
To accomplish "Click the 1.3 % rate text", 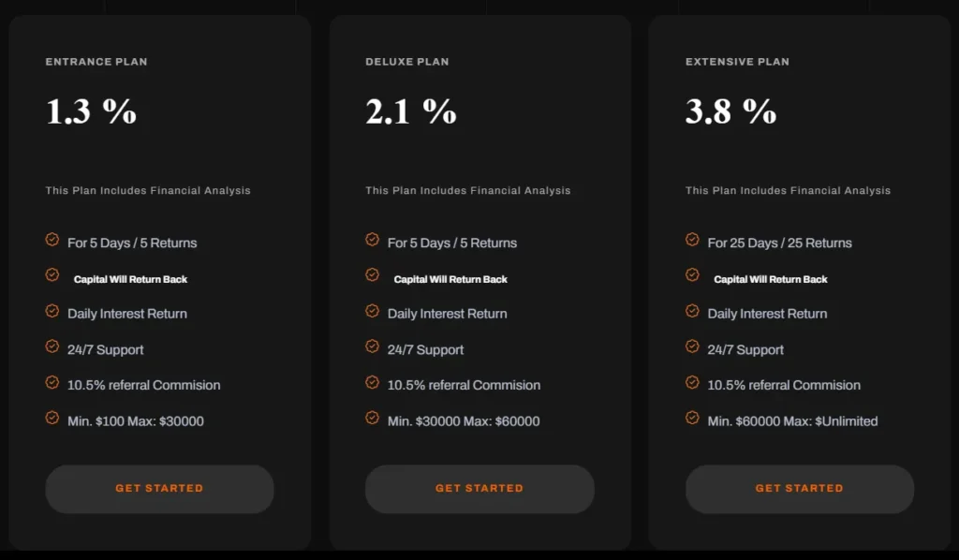I will [91, 112].
